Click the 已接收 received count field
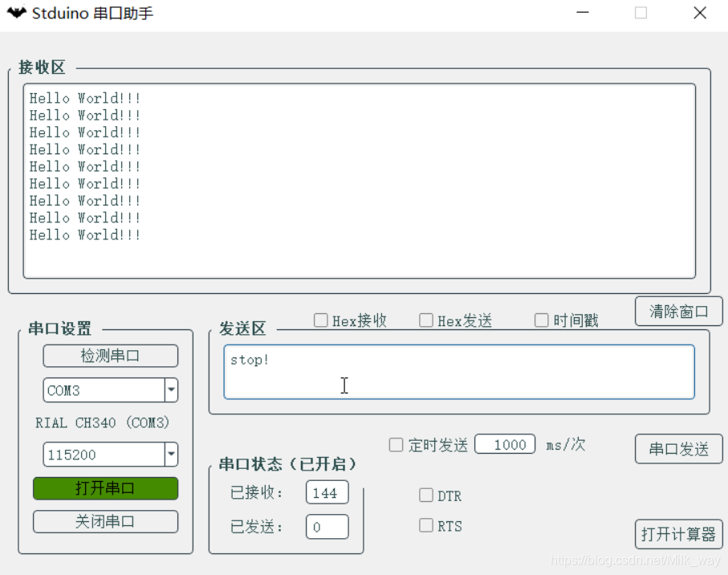The image size is (728, 575). (327, 492)
